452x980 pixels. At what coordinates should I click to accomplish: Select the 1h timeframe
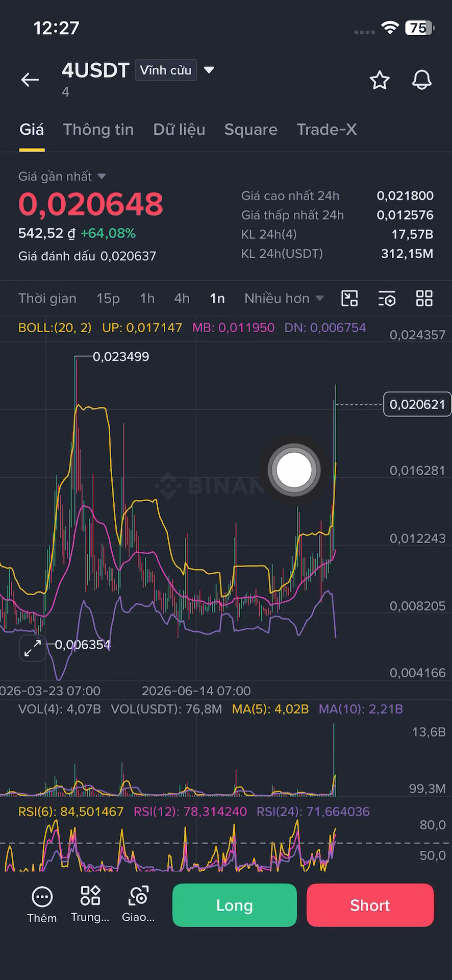click(x=147, y=299)
